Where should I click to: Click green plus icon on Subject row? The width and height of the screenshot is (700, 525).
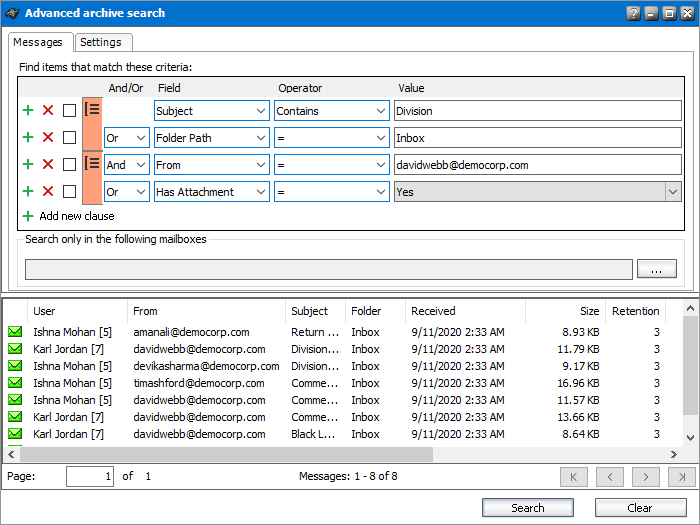tap(28, 111)
